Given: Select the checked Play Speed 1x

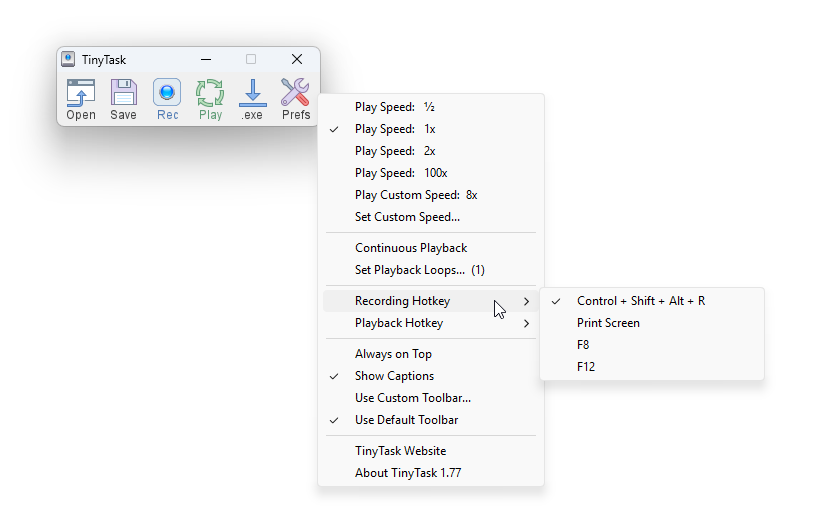Looking at the screenshot, I should click(x=431, y=129).
